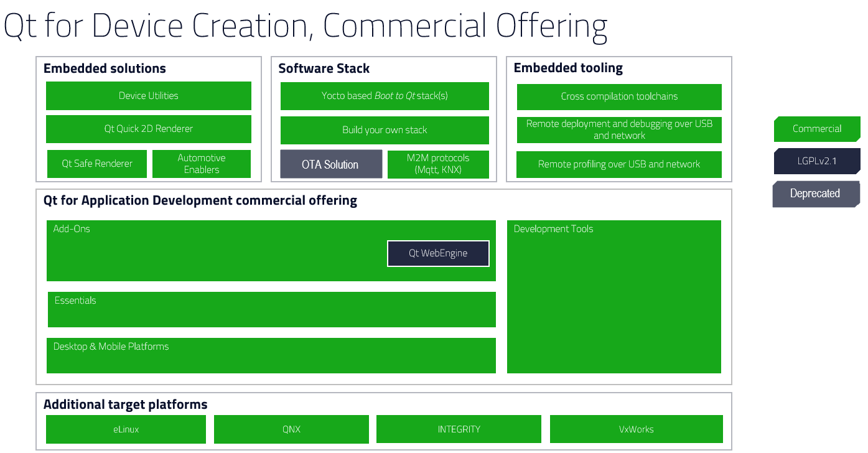This screenshot has height=453, width=868.
Task: Click the Device Utilities box
Action: click(x=148, y=96)
